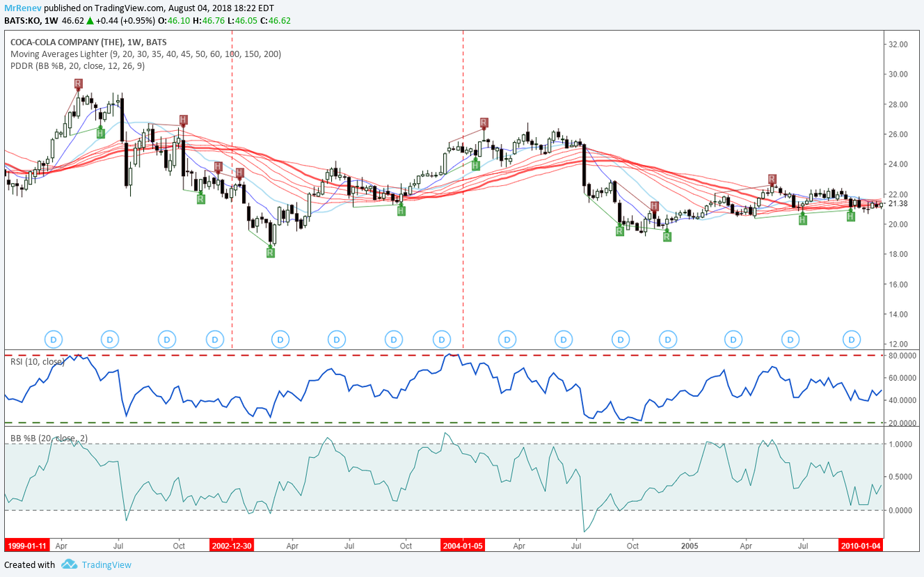Click the green 'H' marker right of 2004-01-05 line
Image resolution: width=924 pixels, height=577 pixels.
[475, 166]
